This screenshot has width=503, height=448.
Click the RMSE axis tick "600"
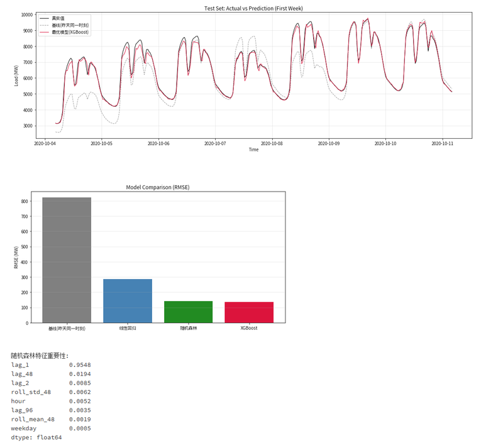click(x=25, y=231)
